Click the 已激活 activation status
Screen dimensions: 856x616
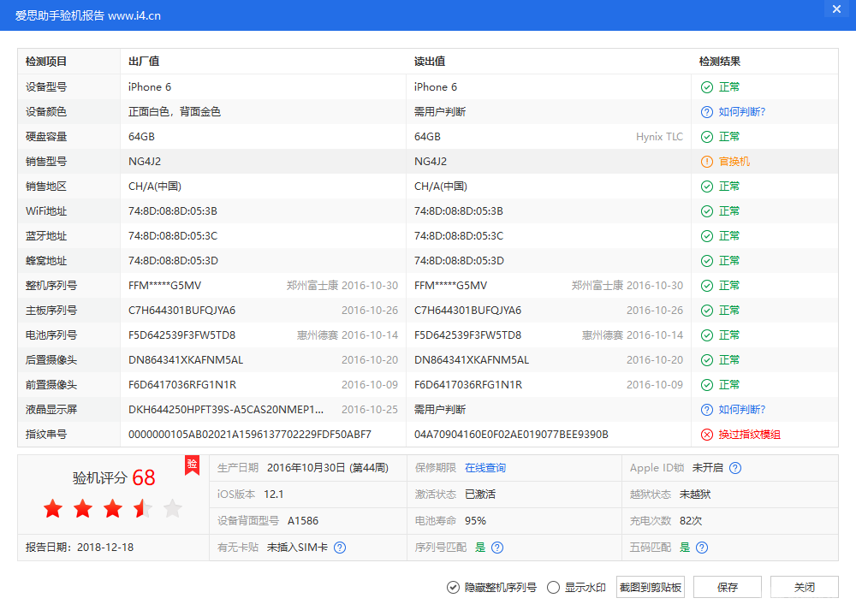click(x=480, y=495)
